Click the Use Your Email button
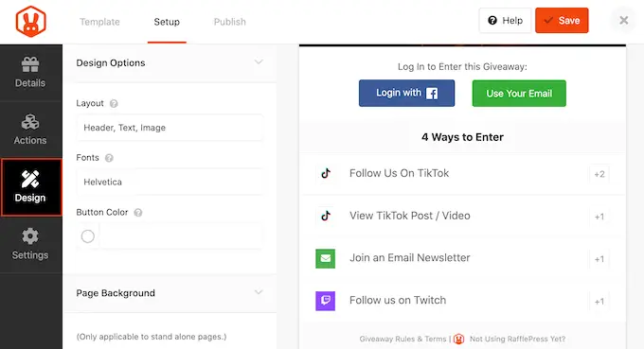Viewport: 644px width, 349px height. point(519,94)
